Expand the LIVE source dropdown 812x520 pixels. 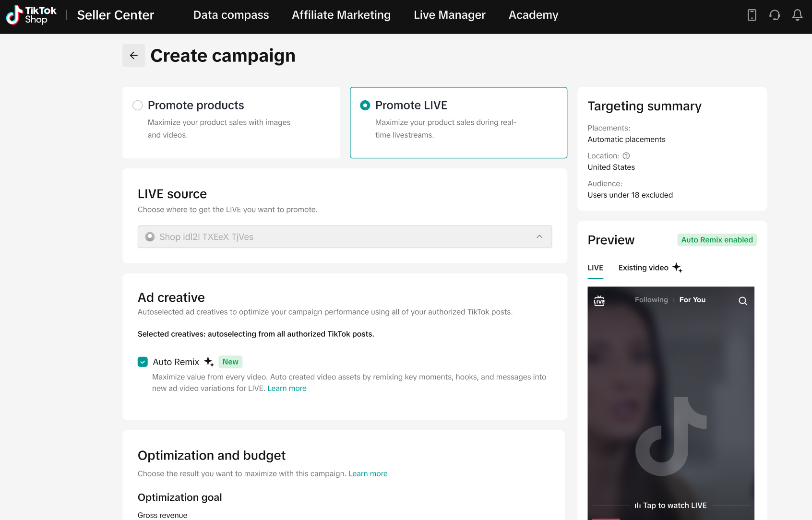[345, 237]
